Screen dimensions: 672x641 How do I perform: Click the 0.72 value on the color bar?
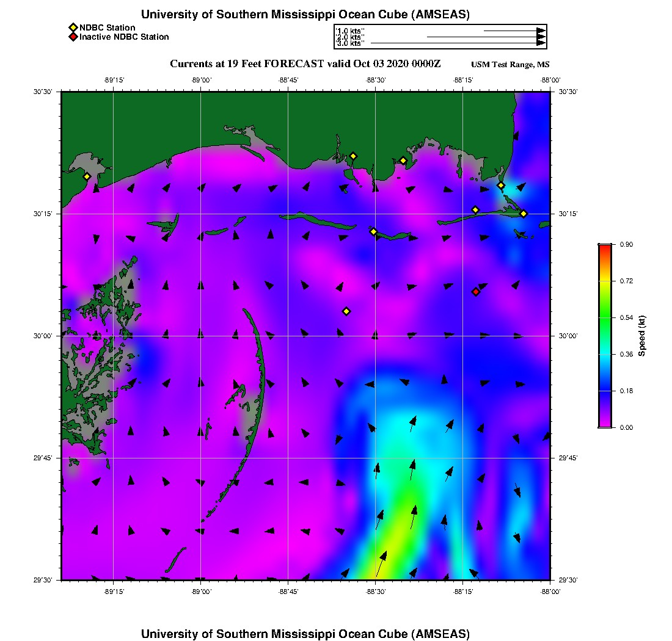[626, 281]
